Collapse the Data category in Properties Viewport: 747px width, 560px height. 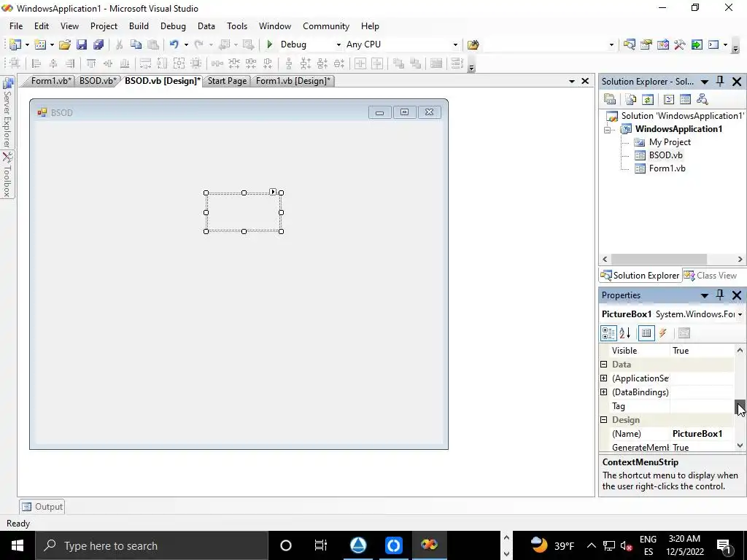coord(603,365)
